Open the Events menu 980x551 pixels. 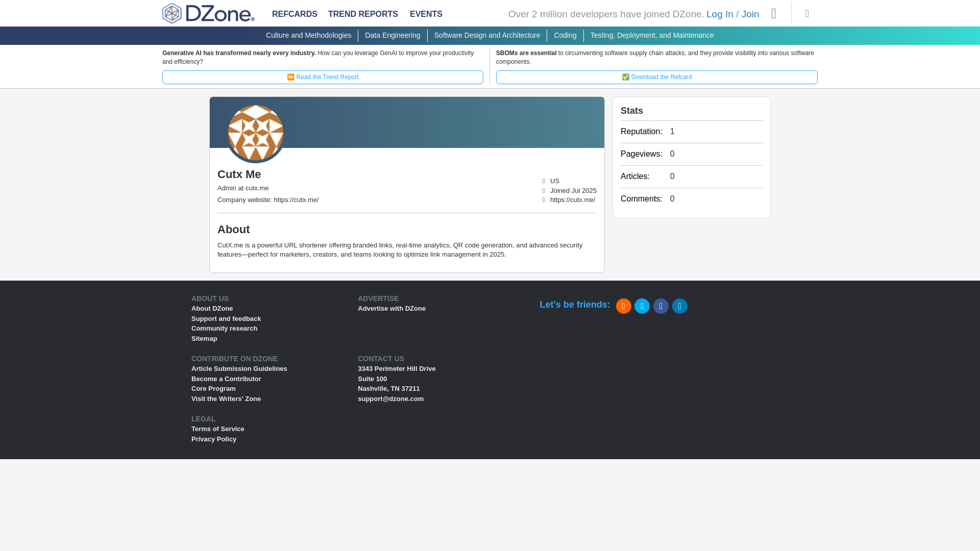click(426, 14)
